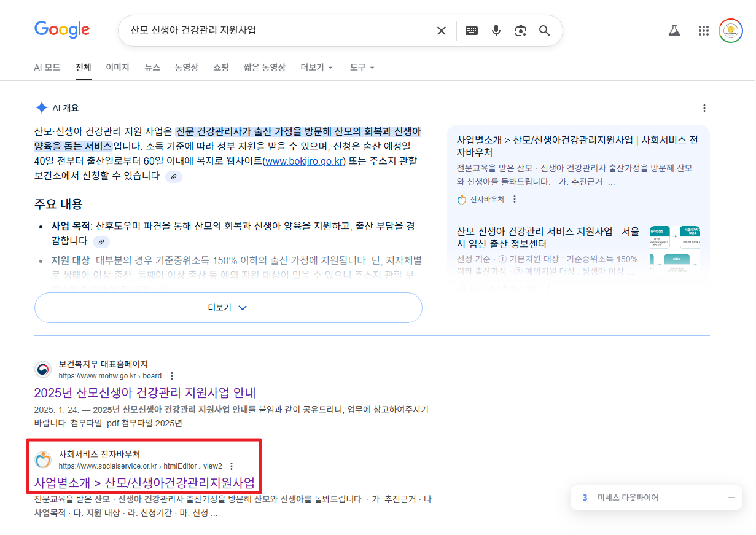Open the three-dot menu beside 전자바우처 source
Viewport: 756px width, 535px height.
515,199
